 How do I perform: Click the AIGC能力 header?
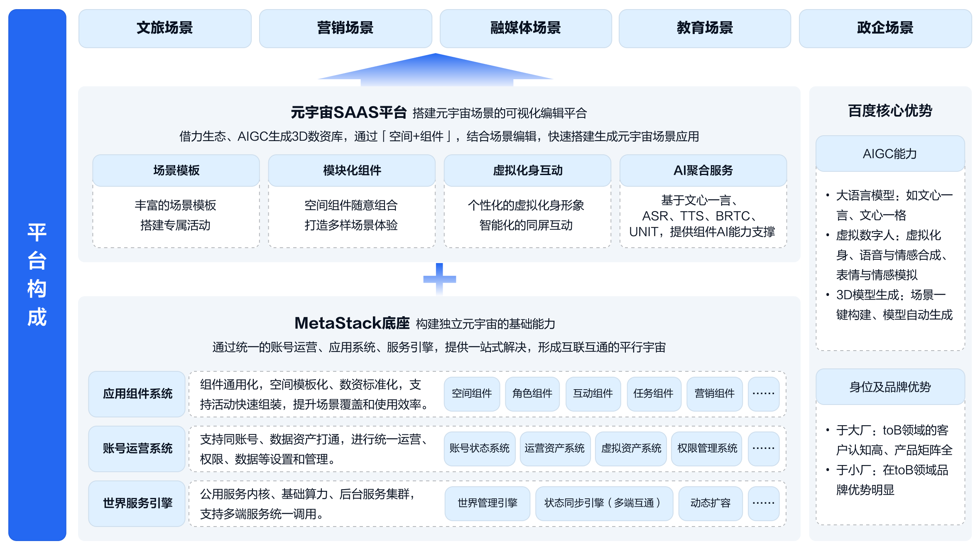[x=890, y=154]
